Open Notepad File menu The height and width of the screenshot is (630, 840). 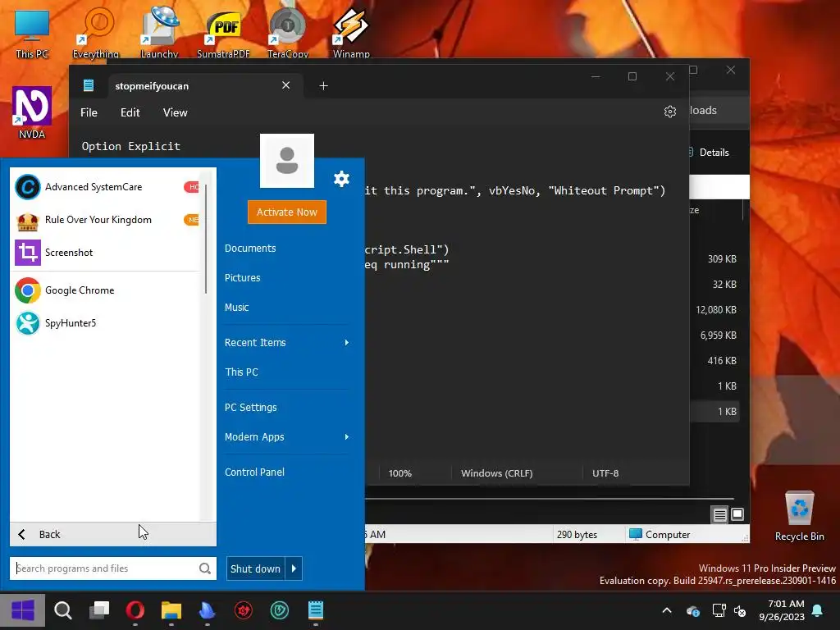(89, 112)
